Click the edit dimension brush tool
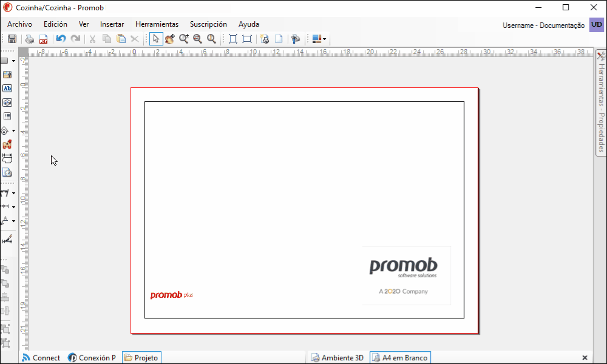607x364 pixels. (7, 240)
